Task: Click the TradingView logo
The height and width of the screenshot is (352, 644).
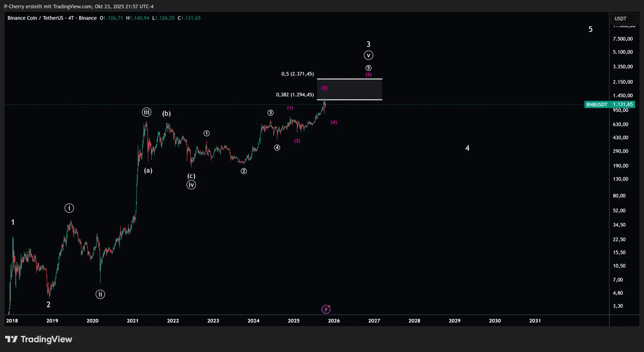Action: pos(39,339)
